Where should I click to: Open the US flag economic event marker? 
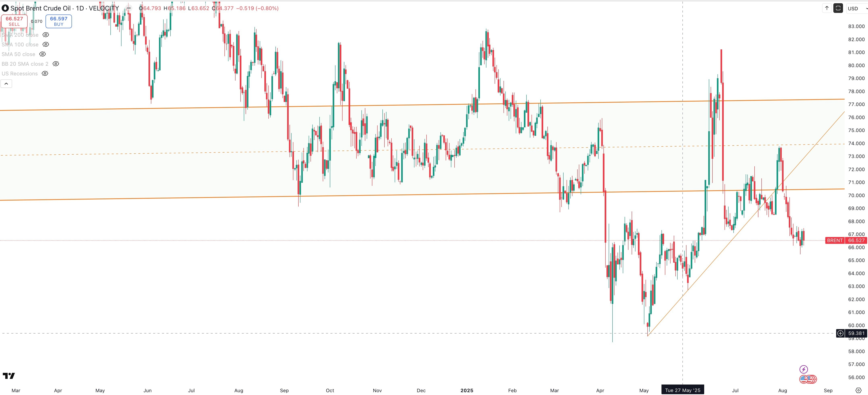point(804,379)
